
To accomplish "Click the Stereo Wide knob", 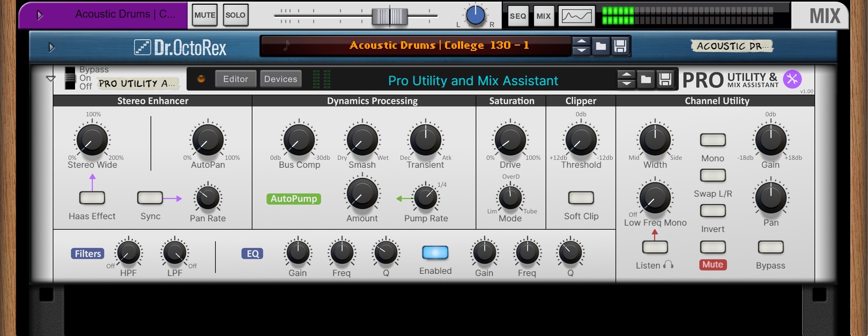I will point(92,139).
